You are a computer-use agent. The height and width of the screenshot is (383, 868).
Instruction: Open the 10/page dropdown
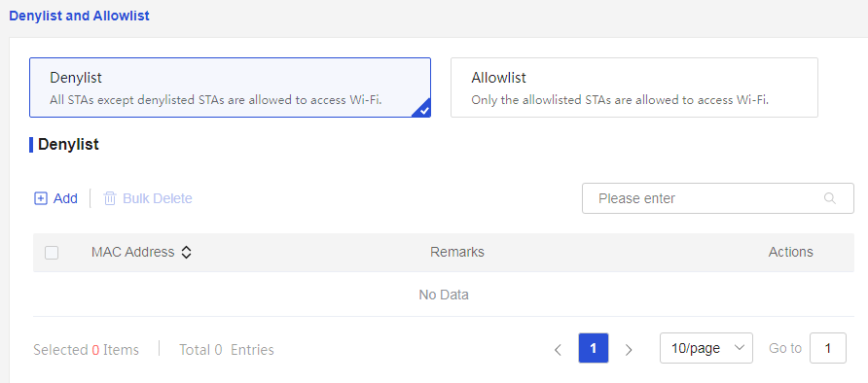click(705, 348)
